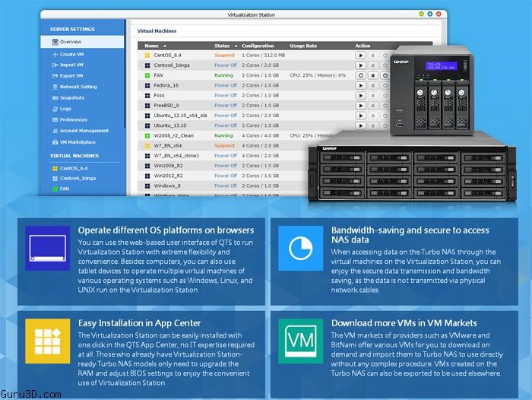The height and width of the screenshot is (400, 532).
Task: Click the green minimize button of Virtualization Station
Action: pyautogui.click(x=421, y=14)
